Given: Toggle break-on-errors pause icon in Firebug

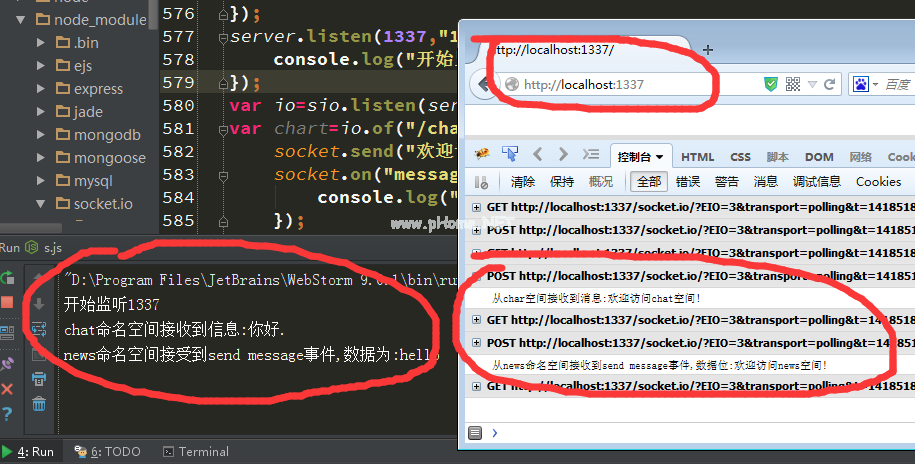Looking at the screenshot, I should tap(482, 182).
